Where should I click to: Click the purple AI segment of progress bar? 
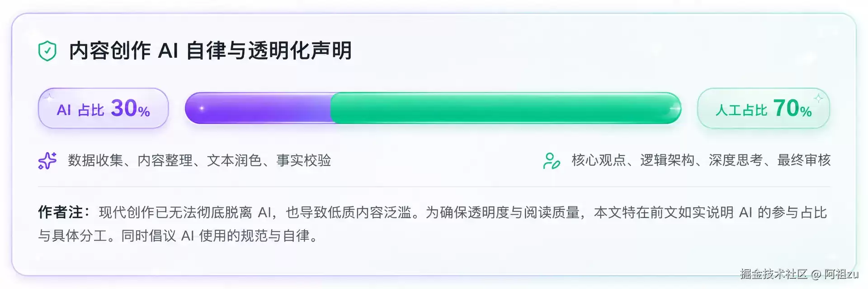click(x=258, y=108)
